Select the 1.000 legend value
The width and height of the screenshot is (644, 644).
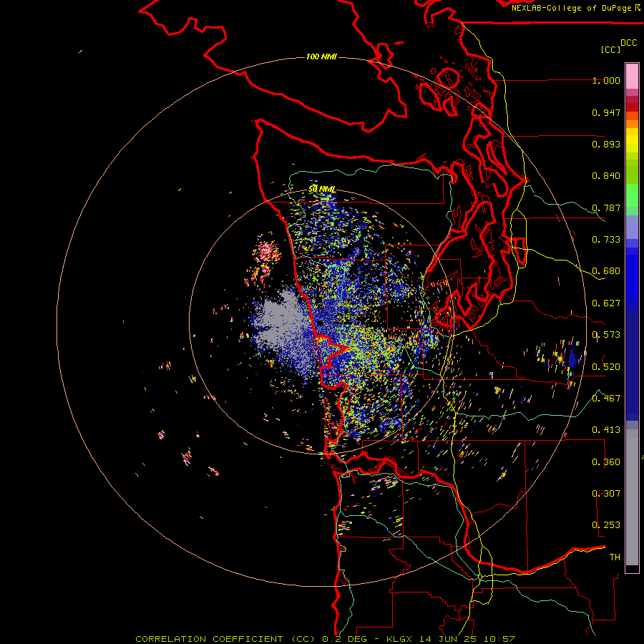coord(606,80)
